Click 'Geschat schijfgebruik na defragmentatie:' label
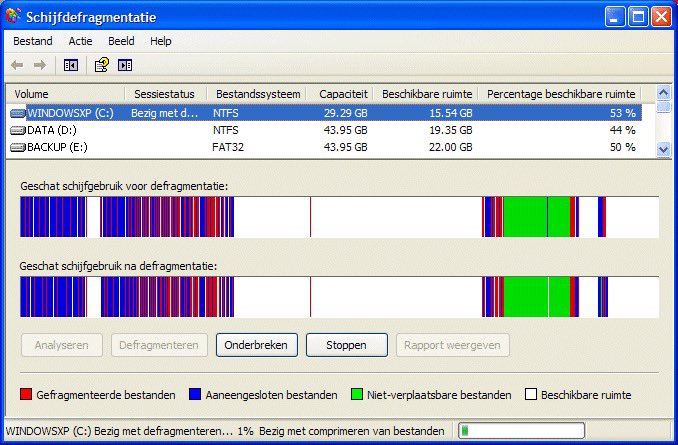678x445 pixels. coord(118,266)
